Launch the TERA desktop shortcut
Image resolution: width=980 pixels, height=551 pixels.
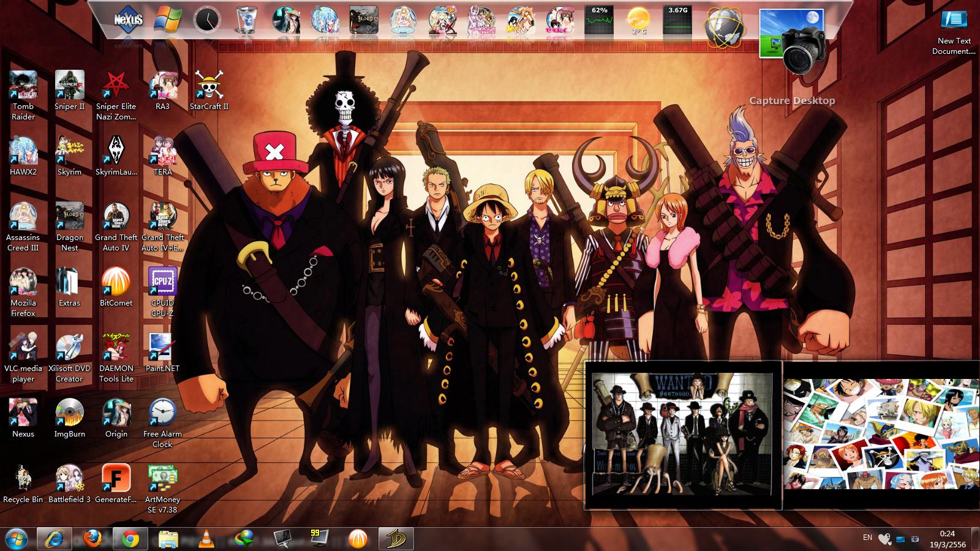click(x=162, y=156)
